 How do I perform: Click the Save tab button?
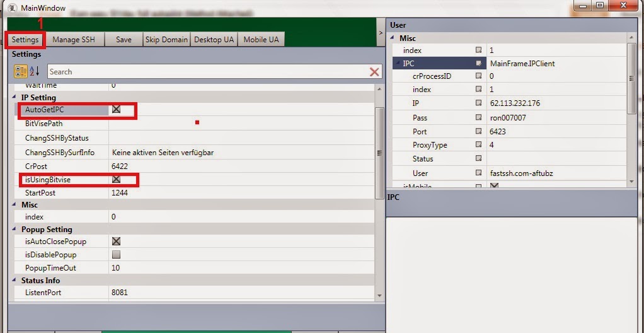(124, 40)
